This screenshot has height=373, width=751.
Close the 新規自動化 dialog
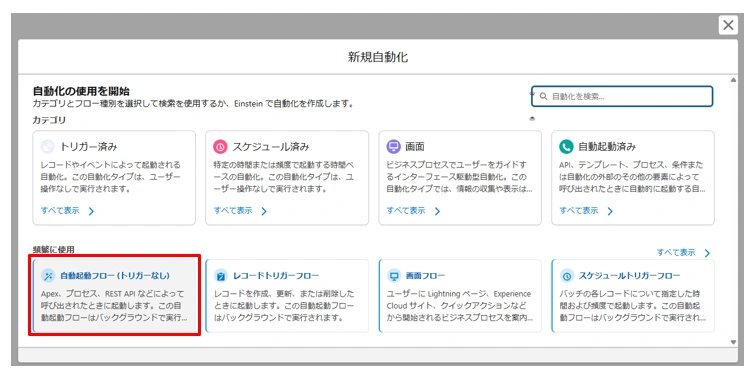(728, 25)
